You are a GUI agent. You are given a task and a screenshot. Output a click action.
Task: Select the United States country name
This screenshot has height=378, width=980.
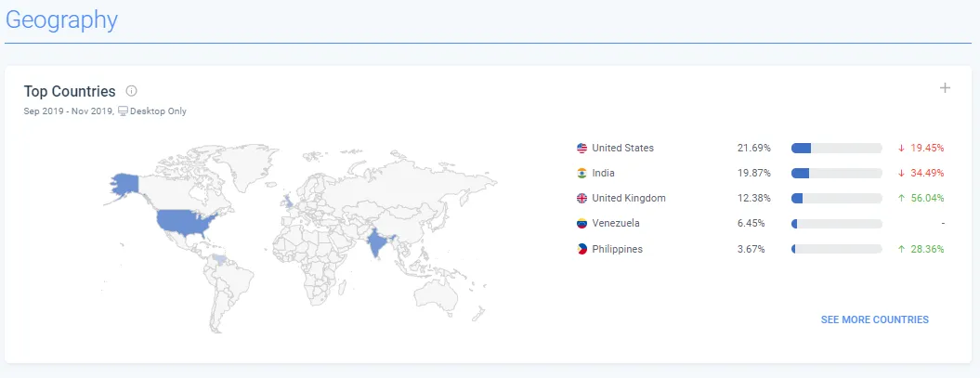click(622, 148)
